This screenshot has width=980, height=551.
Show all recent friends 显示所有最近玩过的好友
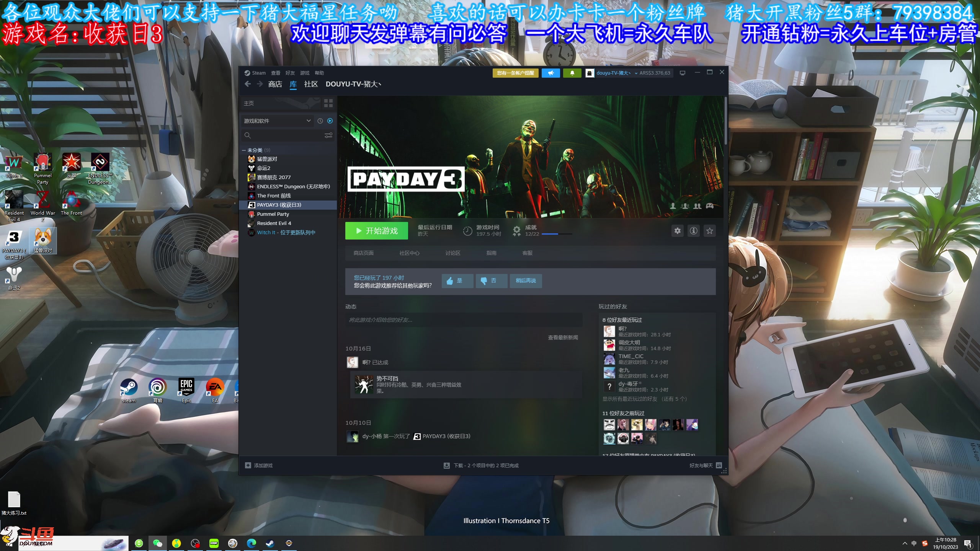coord(645,399)
